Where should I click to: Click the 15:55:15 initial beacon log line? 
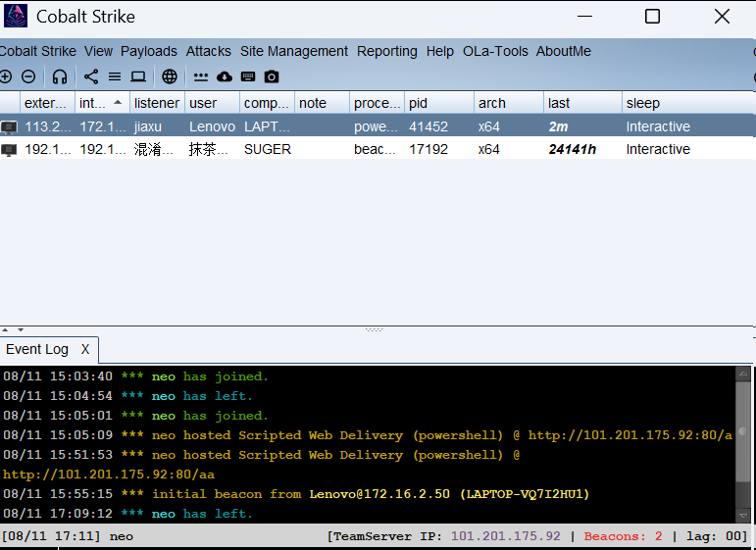pyautogui.click(x=296, y=494)
